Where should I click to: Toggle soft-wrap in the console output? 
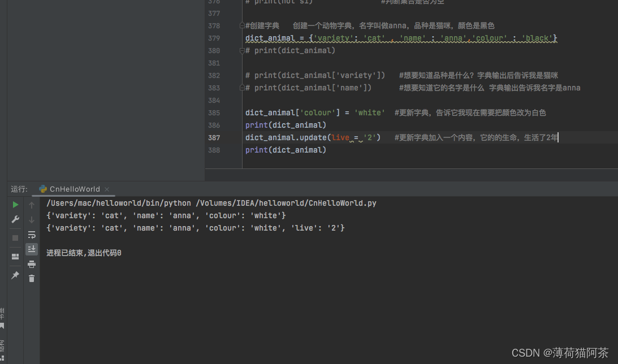point(31,233)
